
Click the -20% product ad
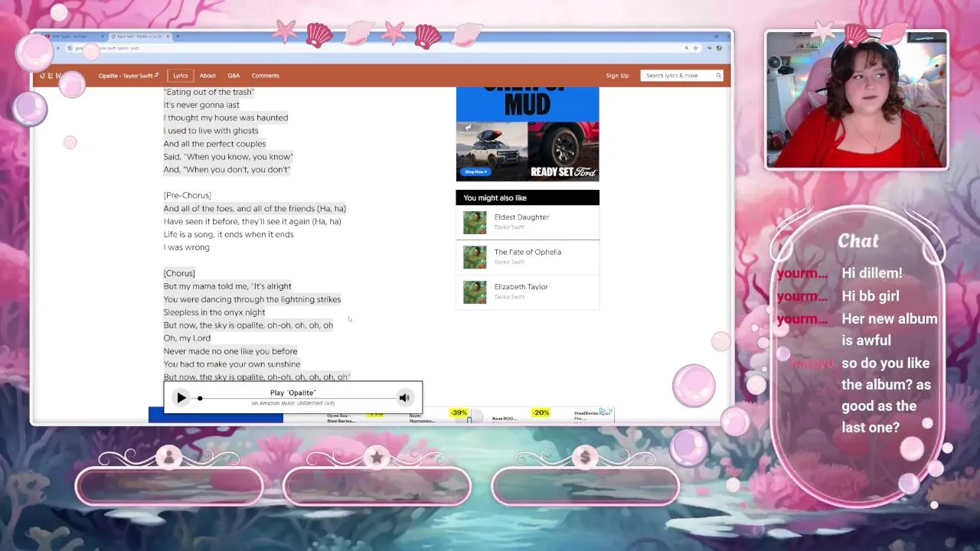pos(541,413)
